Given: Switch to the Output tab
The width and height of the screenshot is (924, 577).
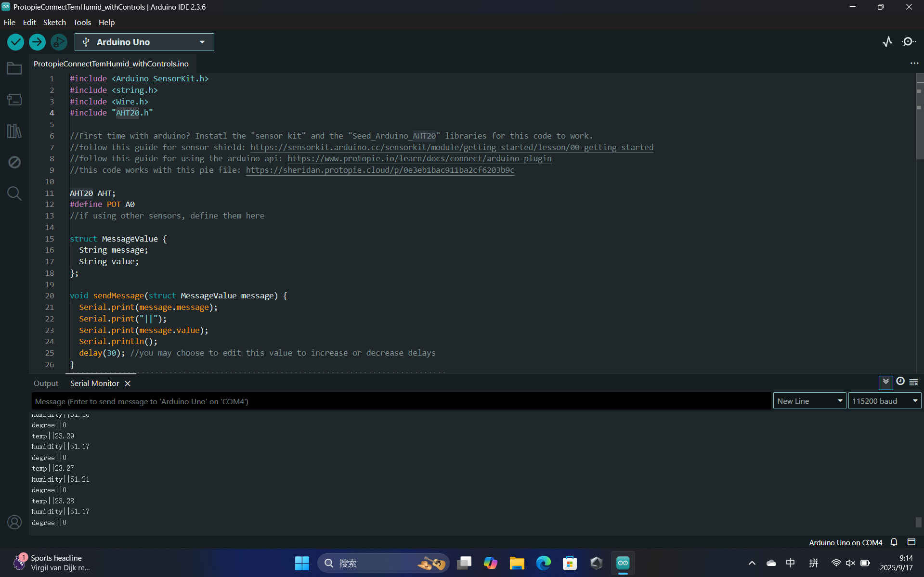Looking at the screenshot, I should [46, 383].
